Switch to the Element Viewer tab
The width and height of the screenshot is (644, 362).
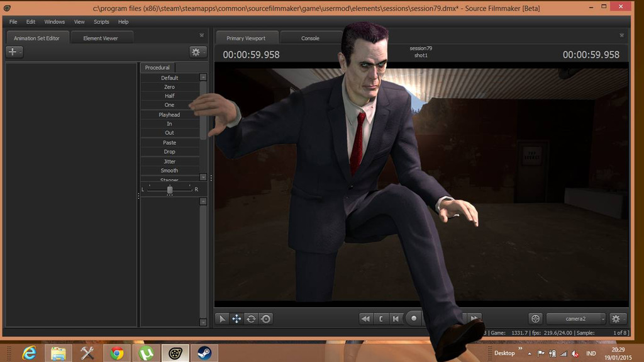(101, 38)
